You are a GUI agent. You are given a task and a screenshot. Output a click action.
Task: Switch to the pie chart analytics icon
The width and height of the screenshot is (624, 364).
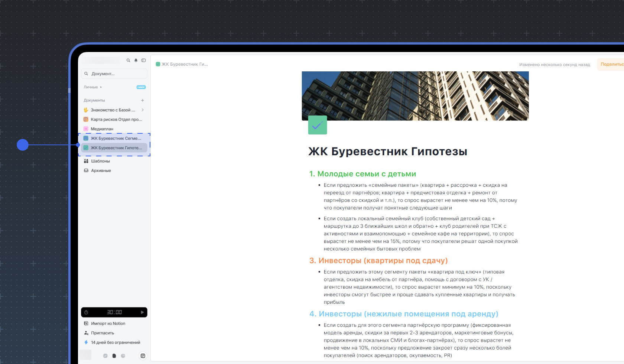pos(123,356)
